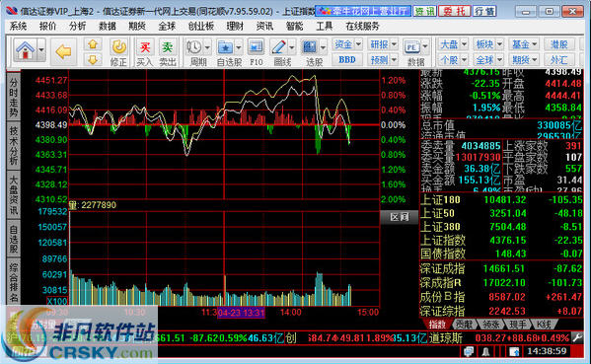Open the 在线服务 menu

click(x=362, y=26)
